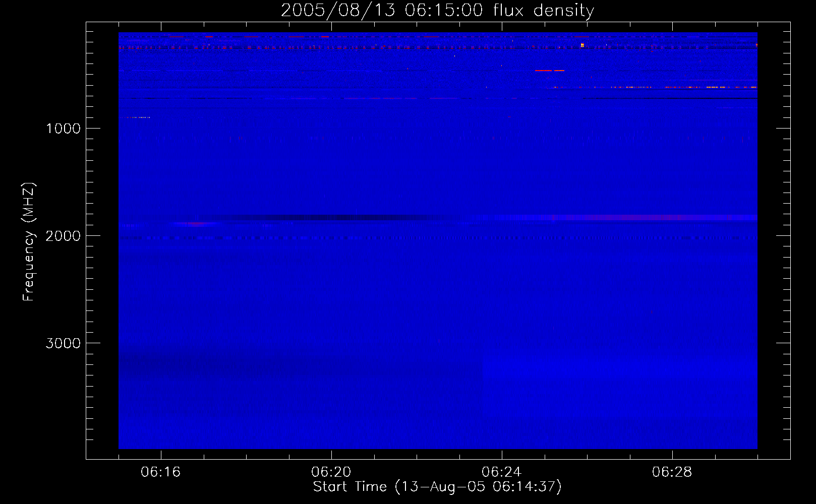Click the '06:24' time tick label
This screenshot has width=816, height=504.
click(502, 472)
